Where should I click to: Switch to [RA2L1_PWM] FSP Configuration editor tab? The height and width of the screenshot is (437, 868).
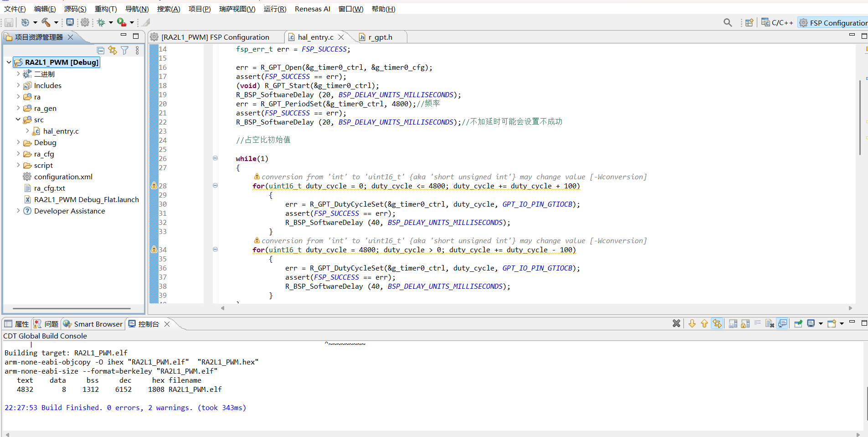tap(215, 37)
